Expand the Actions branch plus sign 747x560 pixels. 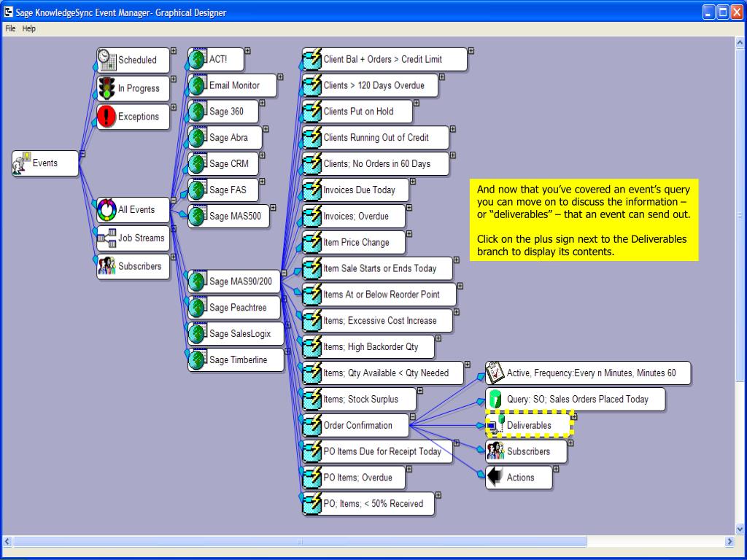coord(556,469)
